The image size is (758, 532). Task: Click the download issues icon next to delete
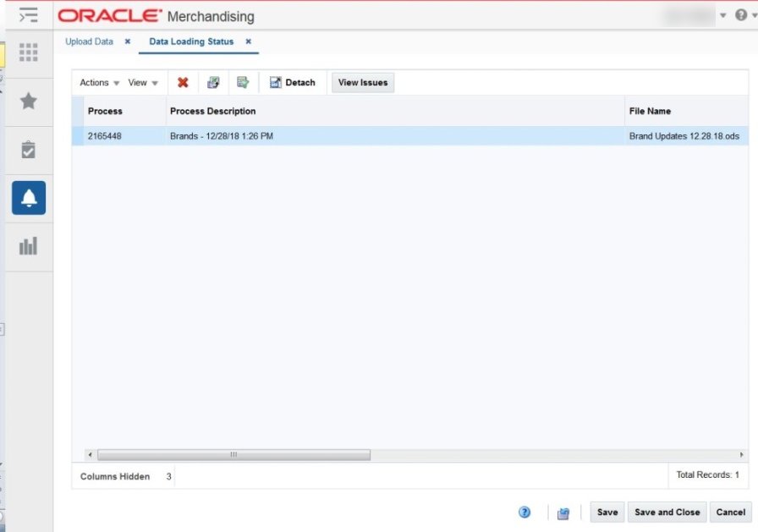213,83
